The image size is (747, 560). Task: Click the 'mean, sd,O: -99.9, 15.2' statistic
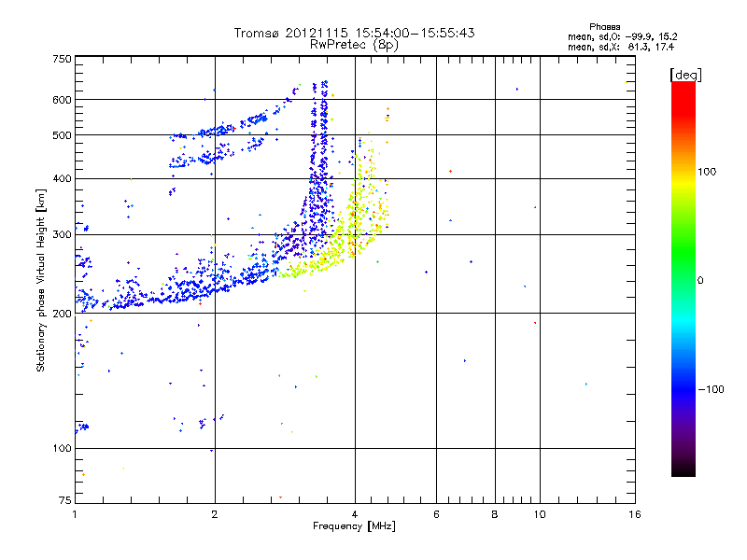click(x=623, y=36)
